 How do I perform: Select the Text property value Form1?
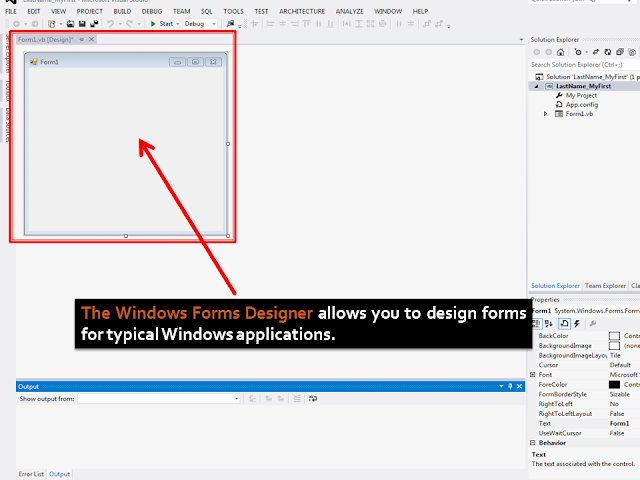620,423
